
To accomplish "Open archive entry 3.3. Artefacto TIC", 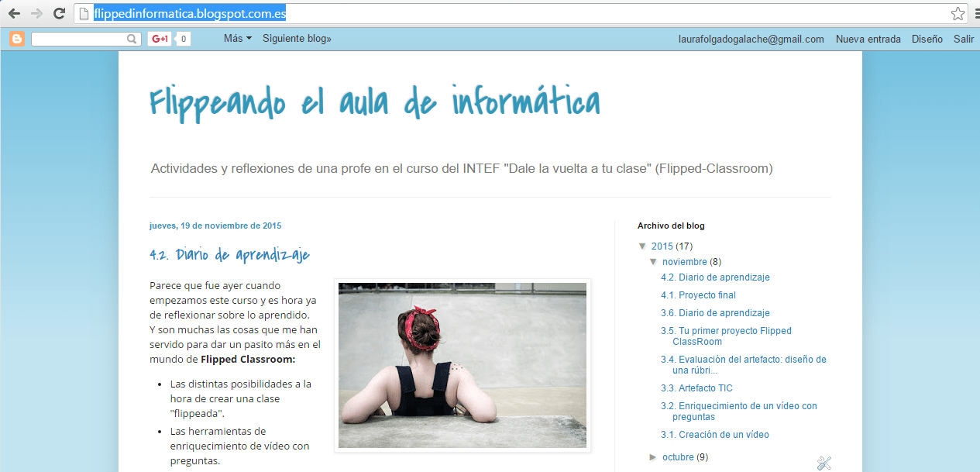I will 696,388.
